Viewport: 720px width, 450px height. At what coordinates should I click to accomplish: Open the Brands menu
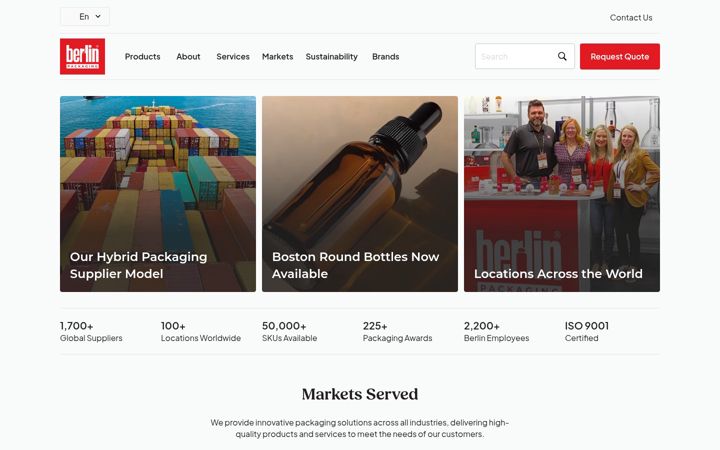[386, 56]
